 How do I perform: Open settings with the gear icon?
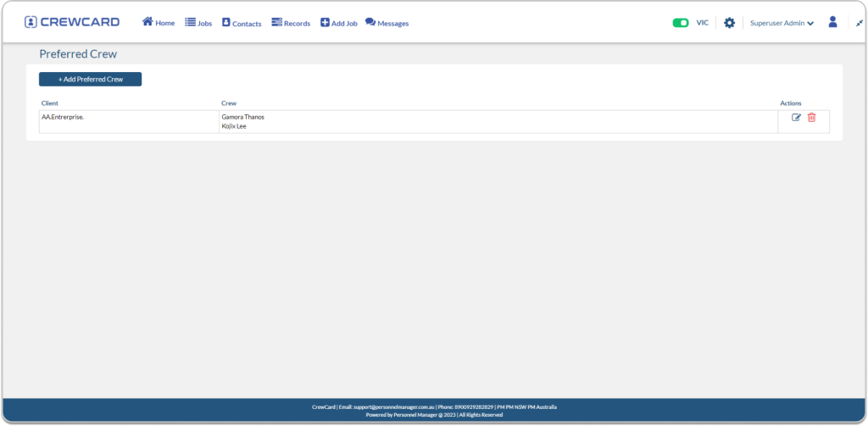tap(729, 23)
